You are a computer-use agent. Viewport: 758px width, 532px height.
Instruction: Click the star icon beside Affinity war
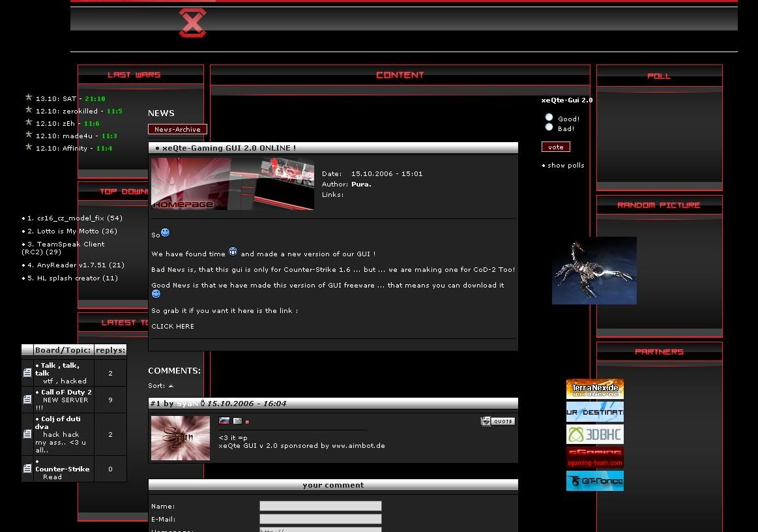29,147
